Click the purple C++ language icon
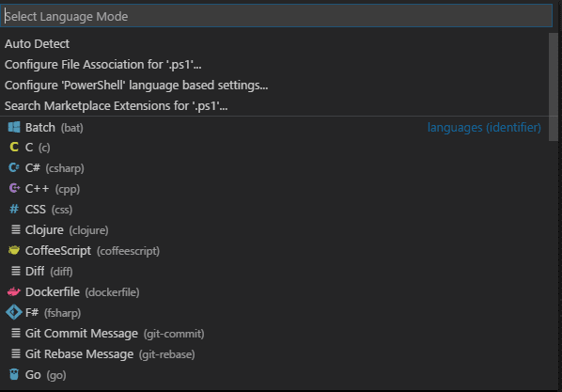 (x=14, y=188)
